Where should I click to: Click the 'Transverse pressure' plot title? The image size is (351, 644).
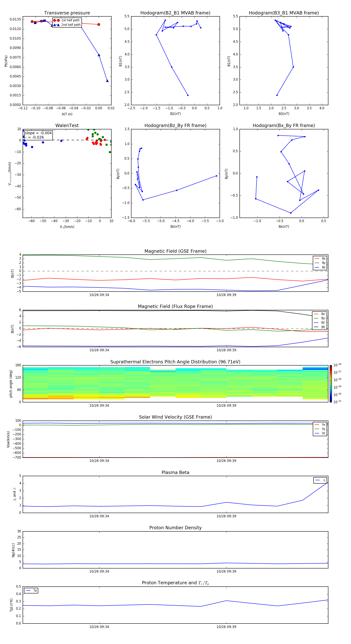(67, 13)
